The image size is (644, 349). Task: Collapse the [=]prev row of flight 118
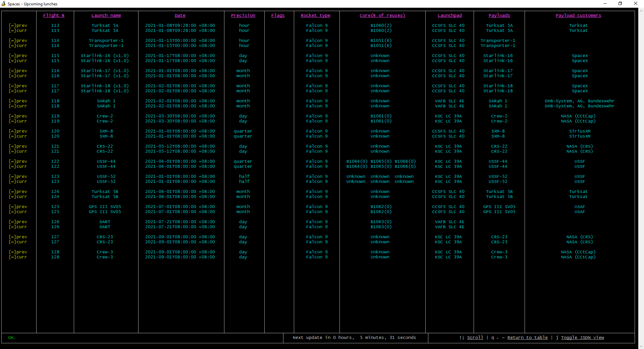point(18,101)
